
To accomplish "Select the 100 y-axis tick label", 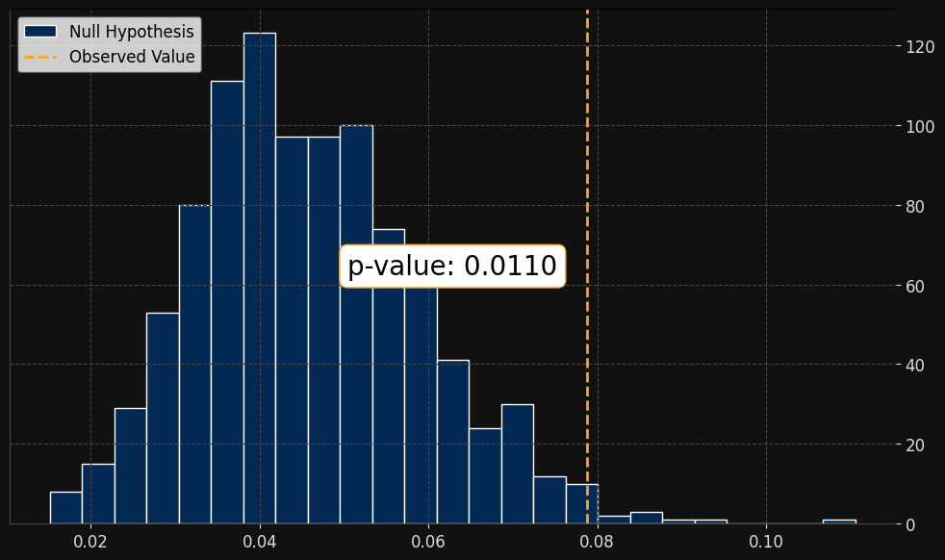I will 916,126.
